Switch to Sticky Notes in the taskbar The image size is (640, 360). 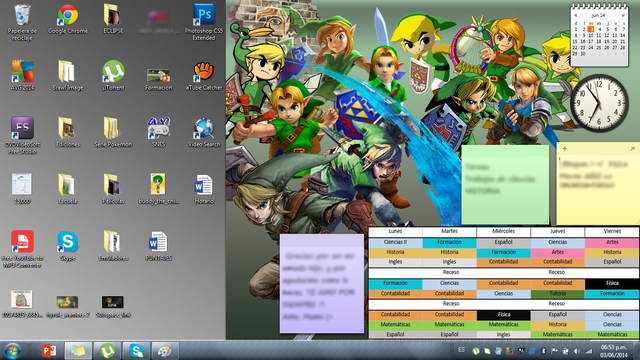(78, 351)
